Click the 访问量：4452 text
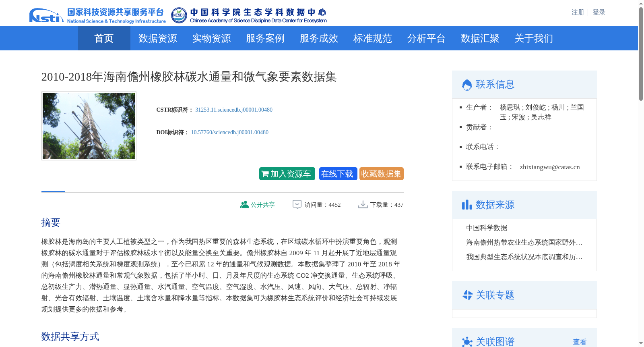Screen dimensions: 644x347 tap(322, 205)
